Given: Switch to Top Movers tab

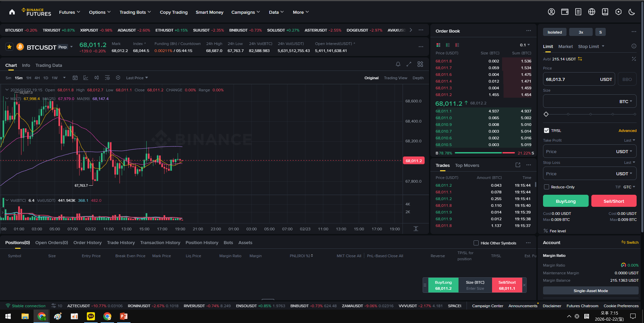Looking at the screenshot, I should (x=467, y=165).
